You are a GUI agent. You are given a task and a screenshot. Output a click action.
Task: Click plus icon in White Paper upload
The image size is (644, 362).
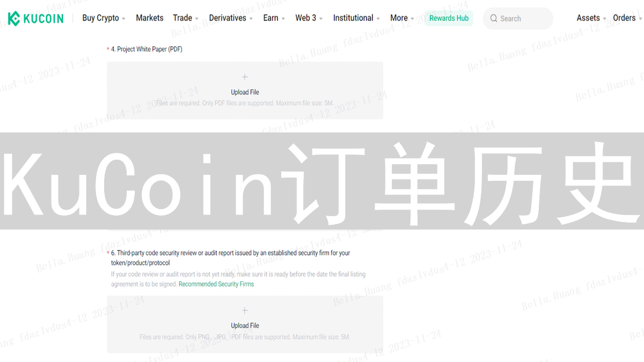point(245,77)
